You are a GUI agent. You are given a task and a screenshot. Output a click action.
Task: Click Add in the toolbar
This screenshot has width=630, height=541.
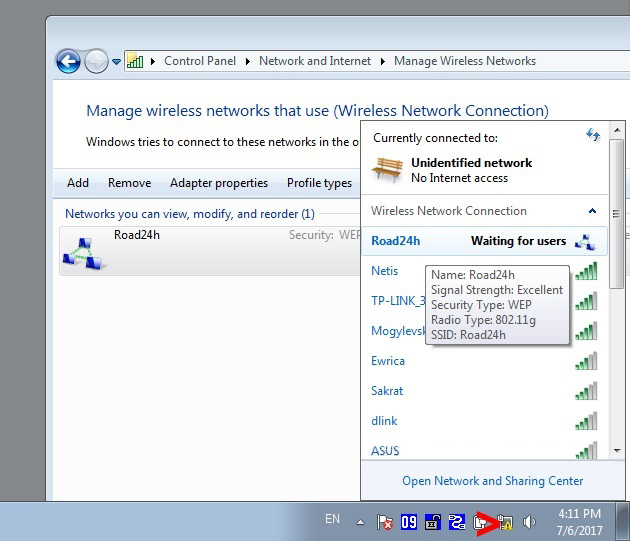click(78, 183)
